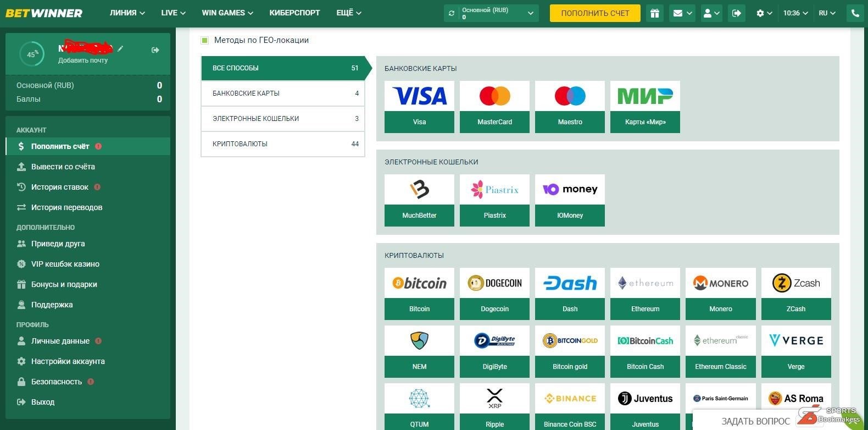This screenshot has height=430, width=868.
Task: Click the header logout arrow icon
Action: click(x=737, y=13)
